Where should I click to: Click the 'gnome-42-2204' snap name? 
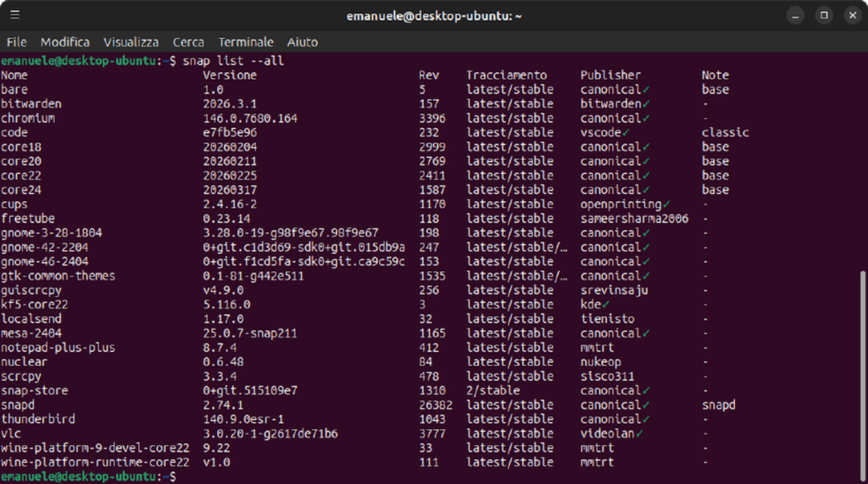coord(45,248)
